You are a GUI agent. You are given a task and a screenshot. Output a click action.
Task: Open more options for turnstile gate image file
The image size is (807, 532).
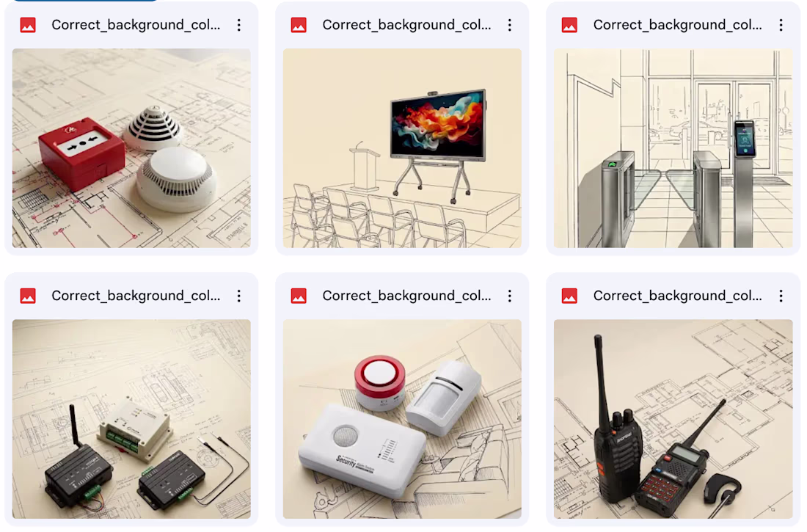tap(781, 25)
